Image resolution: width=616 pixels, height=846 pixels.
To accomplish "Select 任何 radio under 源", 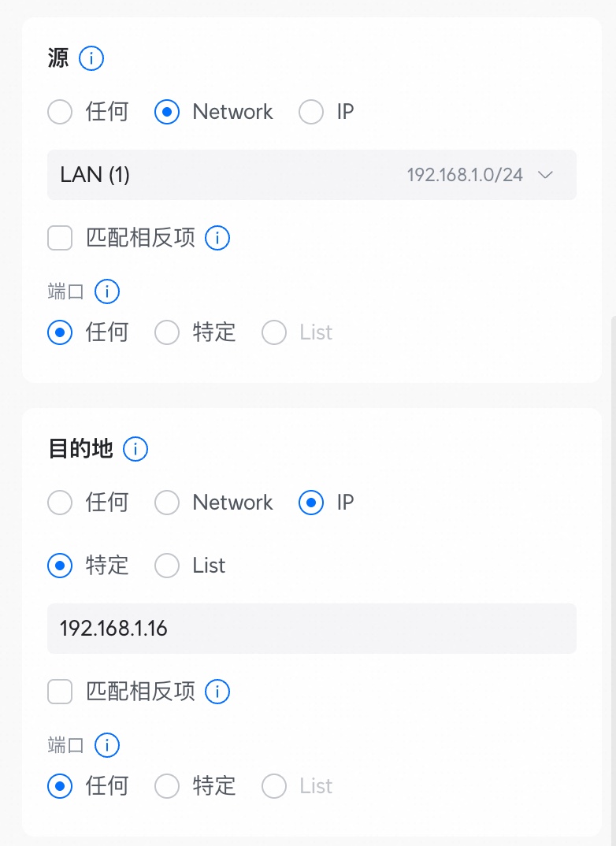I will click(x=60, y=112).
